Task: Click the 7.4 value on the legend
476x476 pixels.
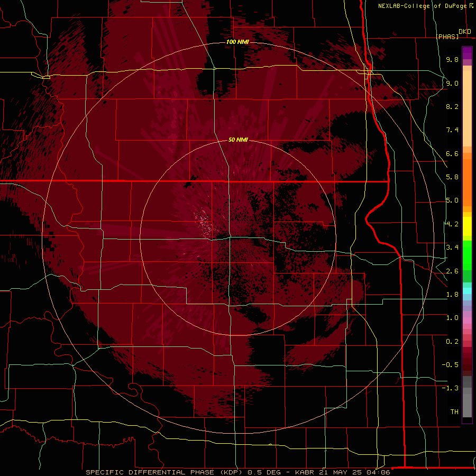Action: point(452,130)
